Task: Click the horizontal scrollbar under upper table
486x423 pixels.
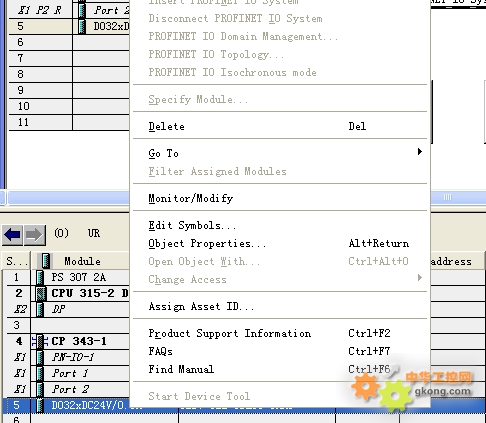Action: coord(243,198)
